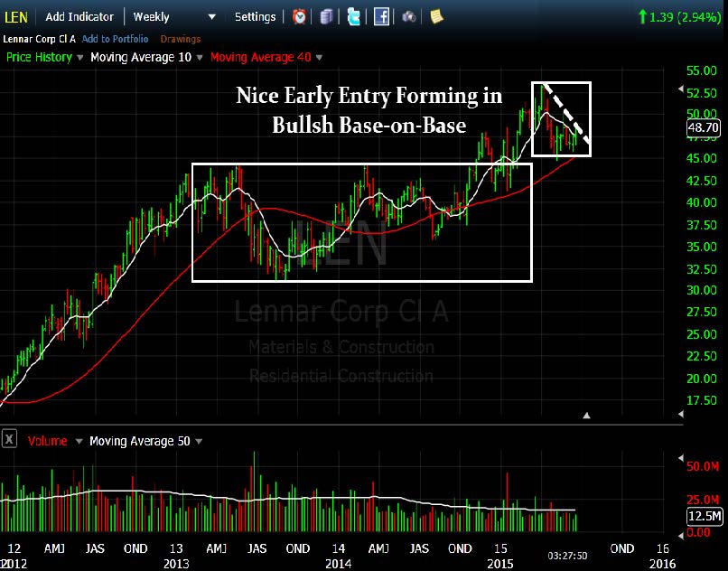Image resolution: width=728 pixels, height=571 pixels.
Task: Click the Moving Average 10 label
Action: (141, 57)
